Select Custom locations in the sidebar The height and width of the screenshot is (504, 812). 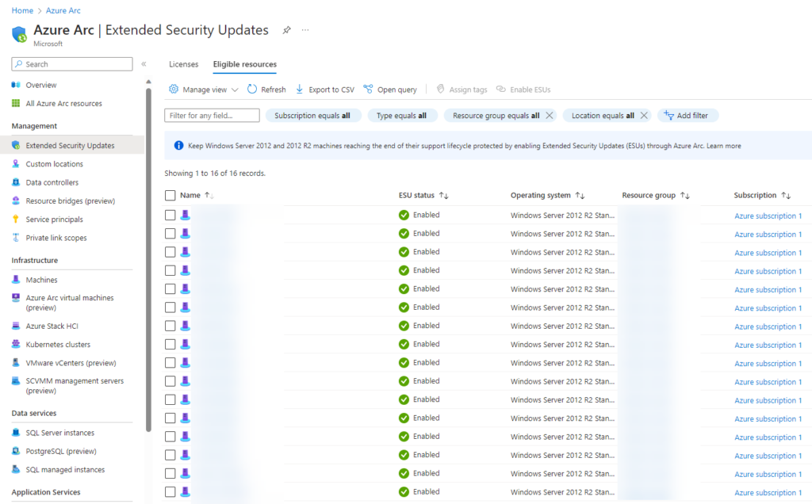click(x=56, y=165)
